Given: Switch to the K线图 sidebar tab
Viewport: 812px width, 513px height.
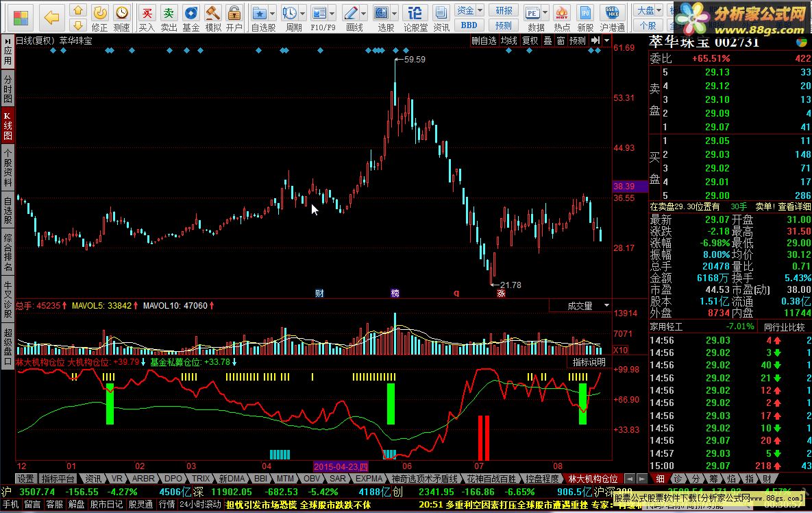Looking at the screenshot, I should click(8, 126).
